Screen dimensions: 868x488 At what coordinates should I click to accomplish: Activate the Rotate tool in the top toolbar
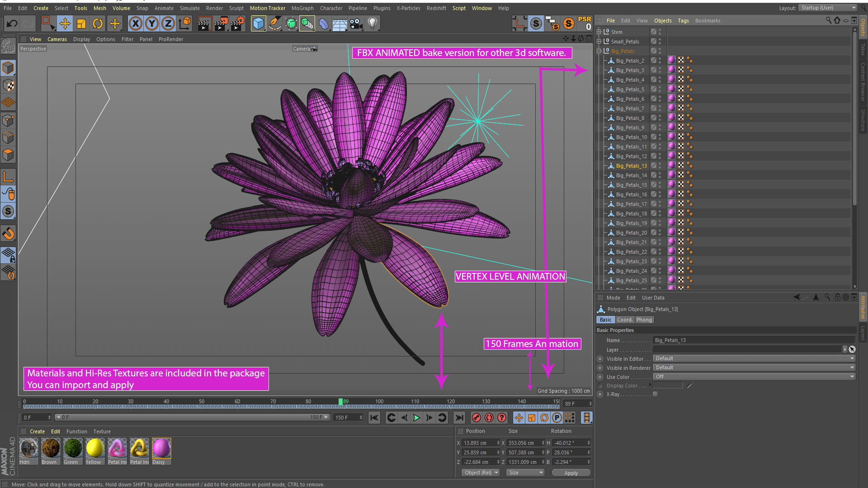pyautogui.click(x=98, y=23)
